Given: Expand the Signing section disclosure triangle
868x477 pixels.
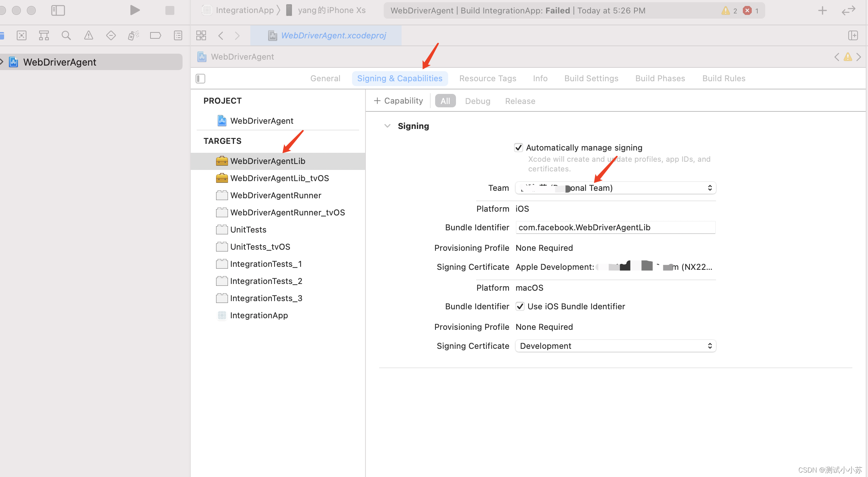Looking at the screenshot, I should (x=387, y=126).
